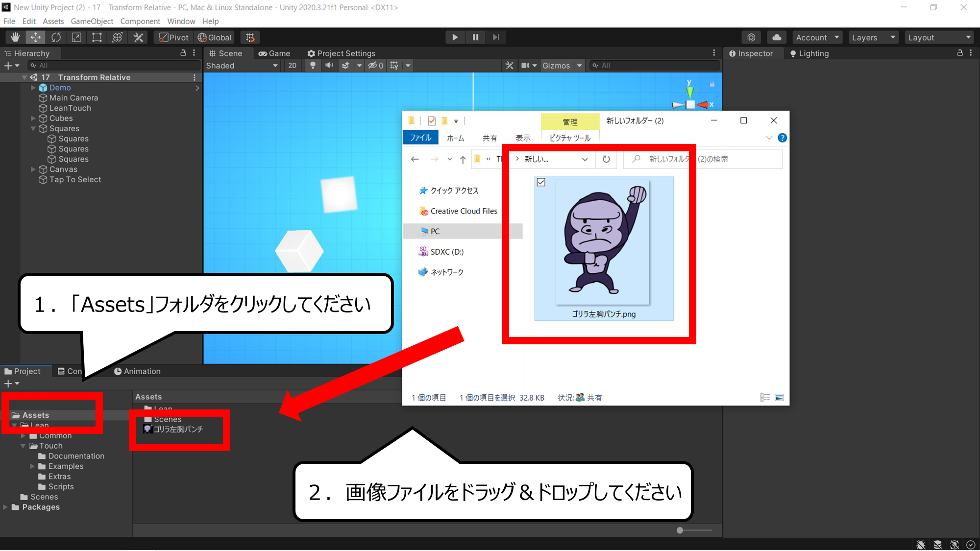The height and width of the screenshot is (551, 980).
Task: Open the ホーム ribbon tab in Explorer
Action: [x=455, y=138]
